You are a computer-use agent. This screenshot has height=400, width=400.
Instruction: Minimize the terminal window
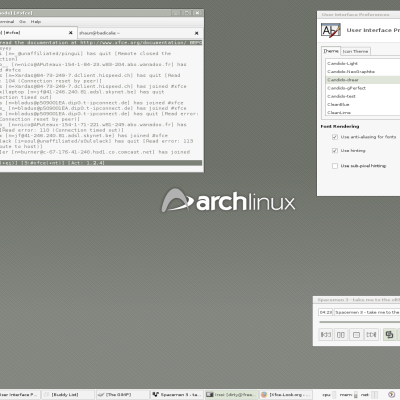(x=176, y=13)
